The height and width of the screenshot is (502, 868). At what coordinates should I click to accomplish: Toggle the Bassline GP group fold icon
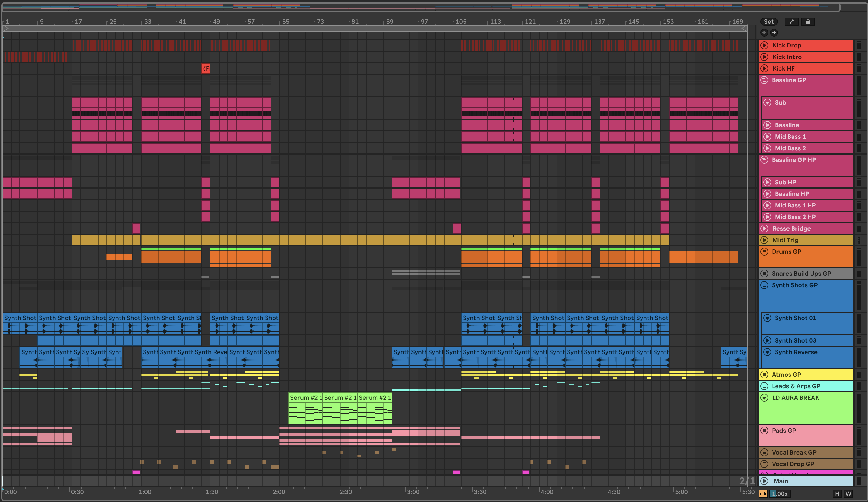(x=764, y=80)
